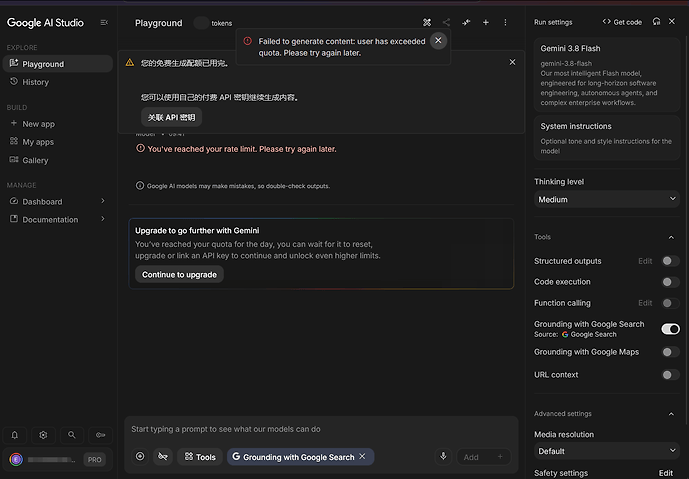Open the Media resolution Default dropdown
Screen dimensions: 689x479
[607, 451]
